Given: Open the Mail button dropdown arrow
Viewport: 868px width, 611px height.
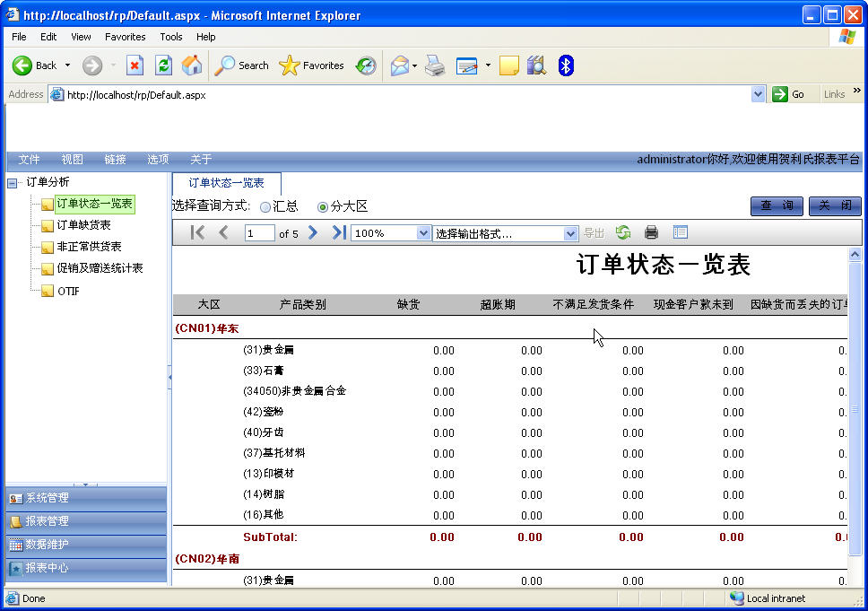Looking at the screenshot, I should pyautogui.click(x=414, y=65).
